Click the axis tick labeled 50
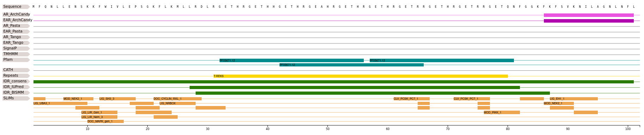This screenshot has height=135, width=644. (x=328, y=129)
